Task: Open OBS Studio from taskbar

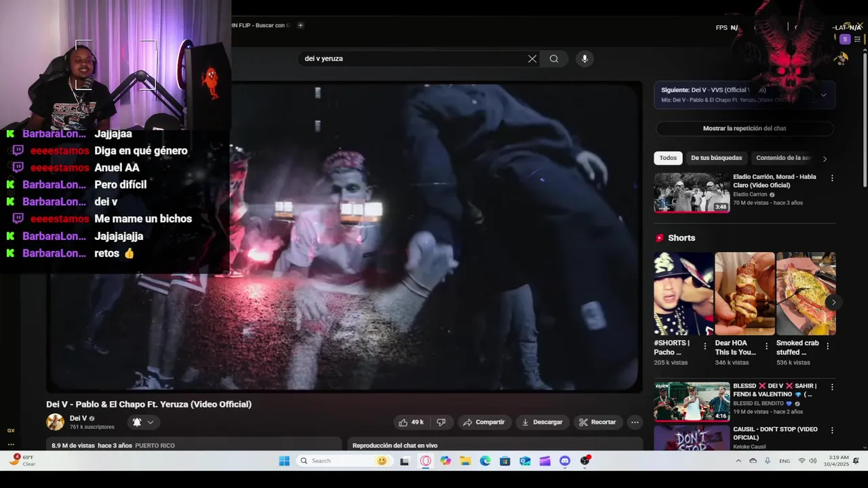Action: 585,461
